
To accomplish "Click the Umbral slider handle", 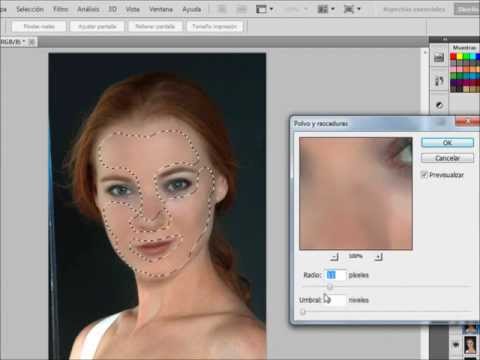I will tap(303, 312).
